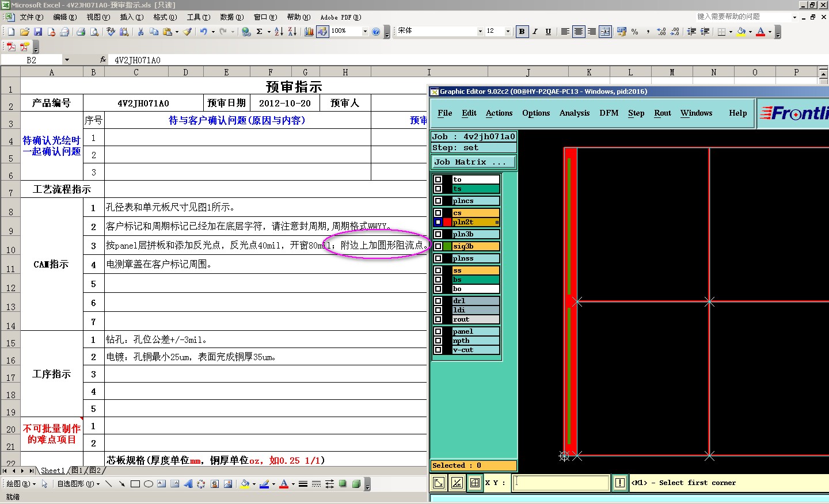This screenshot has height=504, width=829.
Task: Click drawing toolbar line color brush
Action: coord(264,484)
